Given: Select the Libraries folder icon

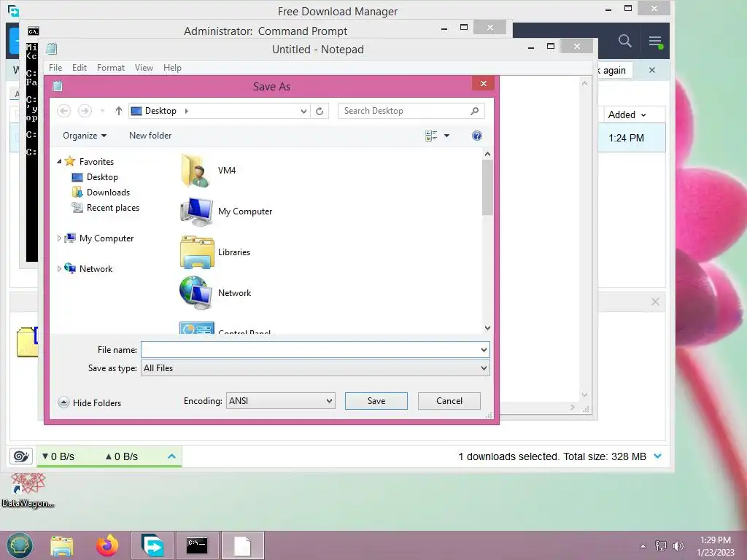Looking at the screenshot, I should 197,252.
